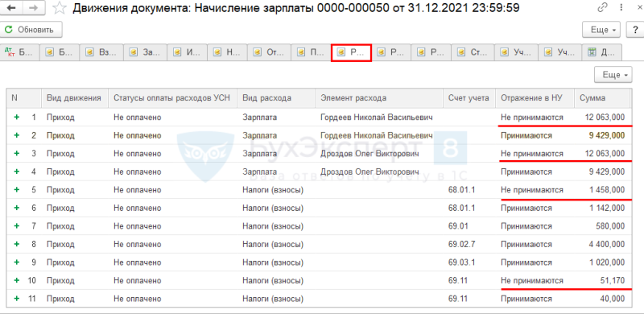Viewport: 644px width, 314px height.
Task: Select Зарплата expense type in row 1
Action: point(259,118)
